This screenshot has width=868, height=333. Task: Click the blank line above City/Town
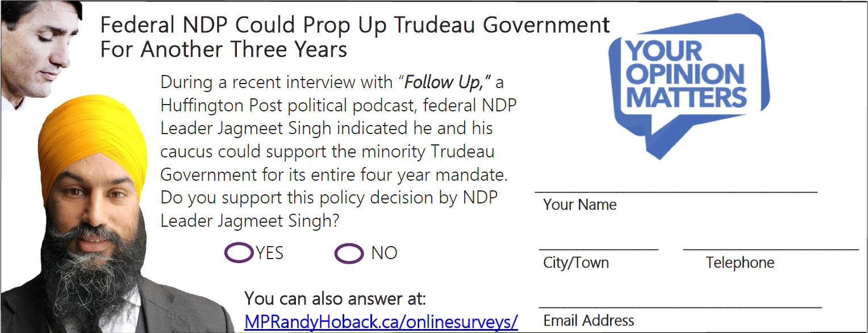(x=598, y=248)
